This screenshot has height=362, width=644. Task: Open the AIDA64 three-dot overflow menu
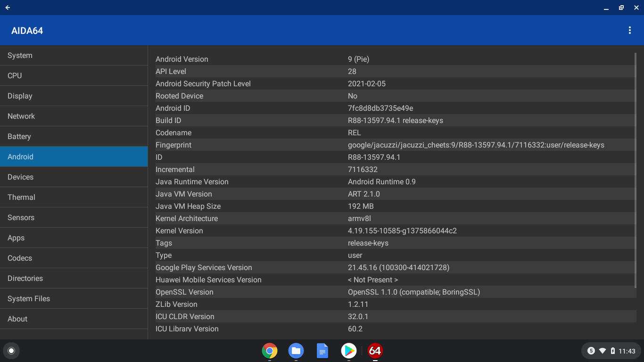(629, 30)
